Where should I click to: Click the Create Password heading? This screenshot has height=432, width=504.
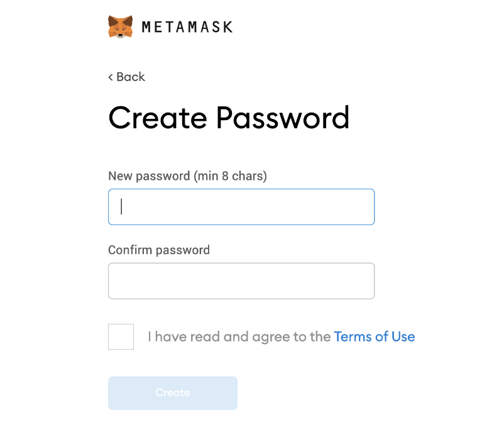tap(229, 118)
